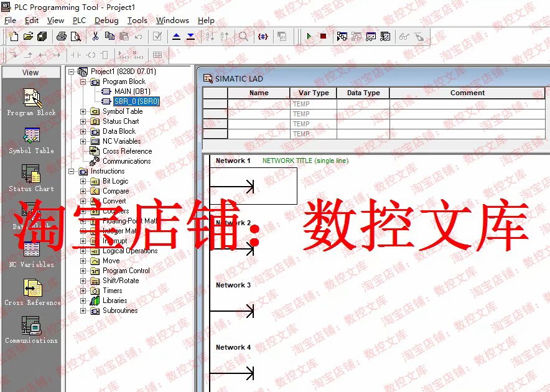Select Shift/Rotate instruction folder
This screenshot has height=392, width=550.
pos(121,281)
